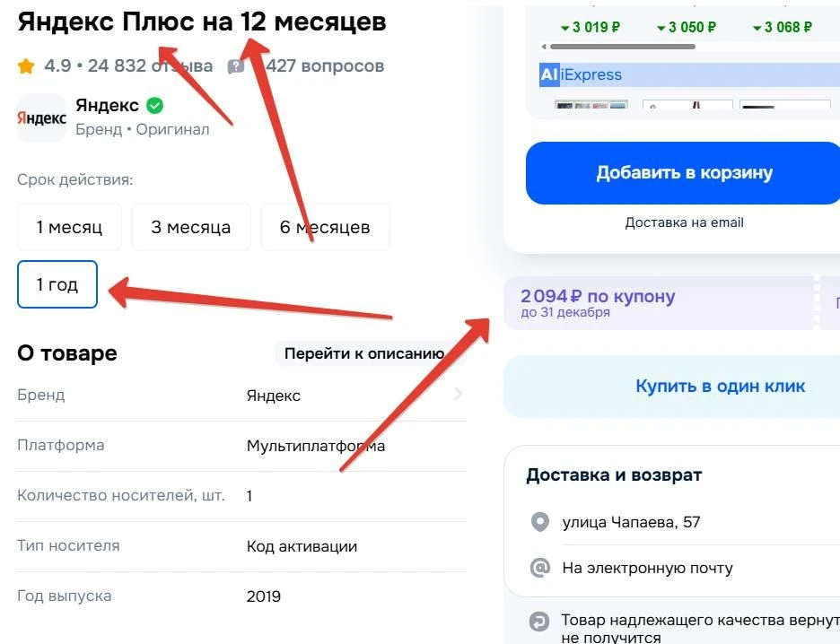
Task: Click the yellow rating star icon
Action: coord(26,66)
